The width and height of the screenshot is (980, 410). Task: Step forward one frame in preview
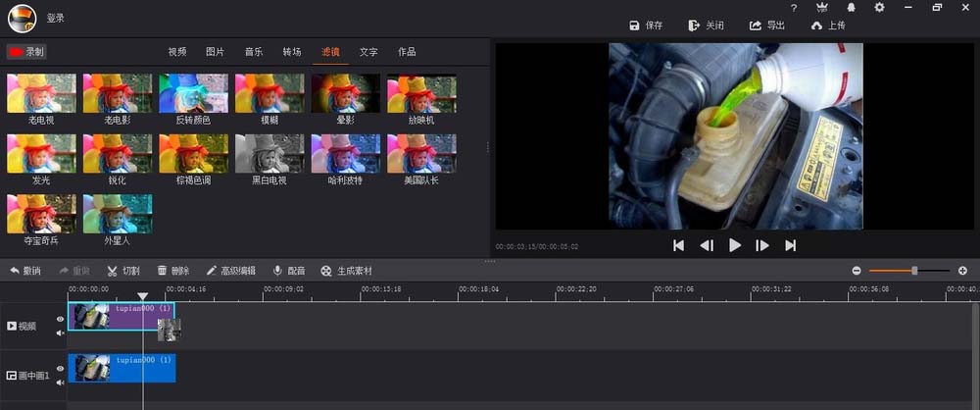point(762,245)
